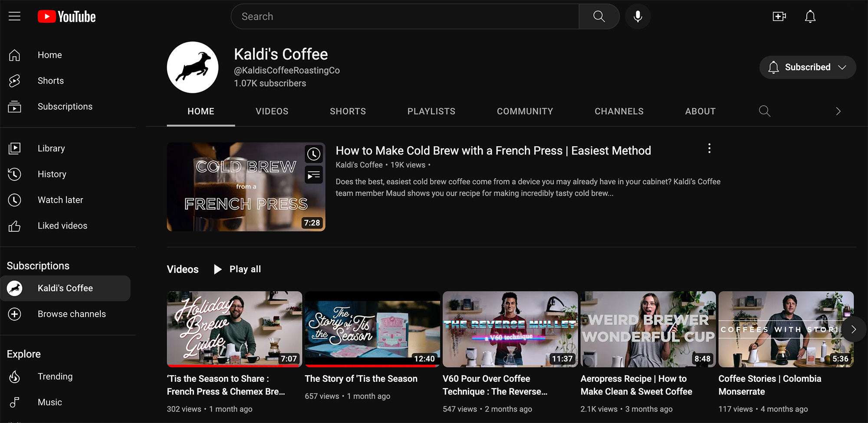
Task: Open ''Tis the Season to Share' video title
Action: (226, 385)
